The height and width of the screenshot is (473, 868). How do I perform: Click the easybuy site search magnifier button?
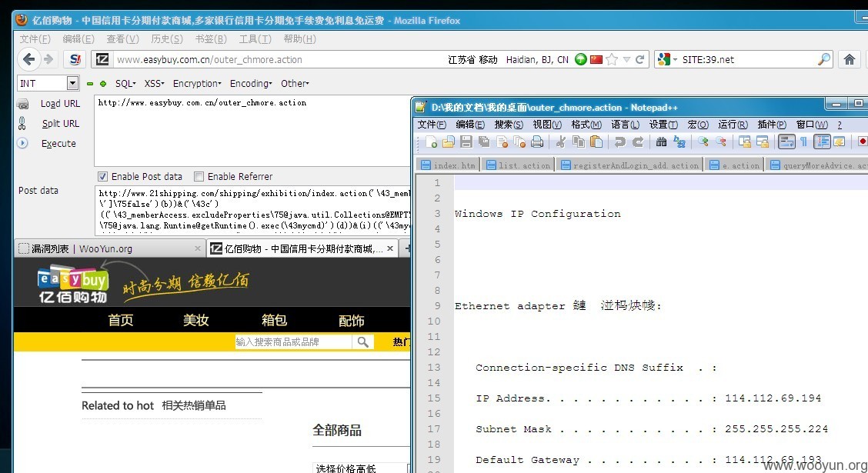pos(363,342)
